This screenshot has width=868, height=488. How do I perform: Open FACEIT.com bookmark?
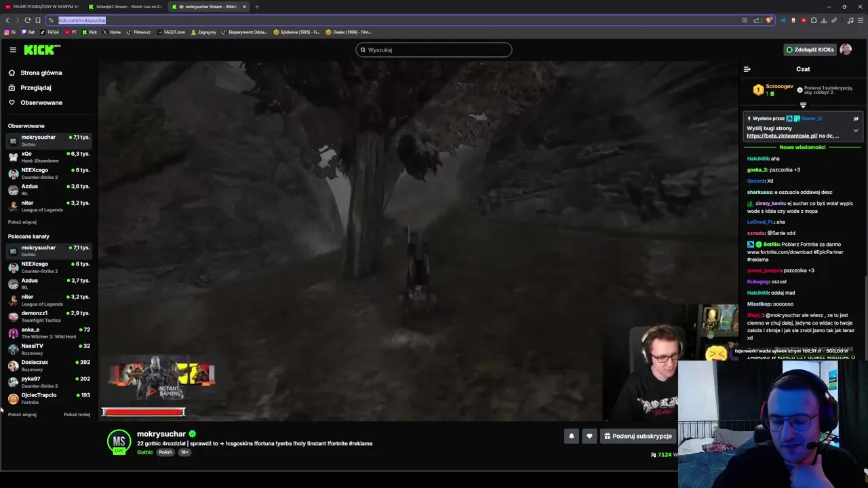click(x=171, y=32)
